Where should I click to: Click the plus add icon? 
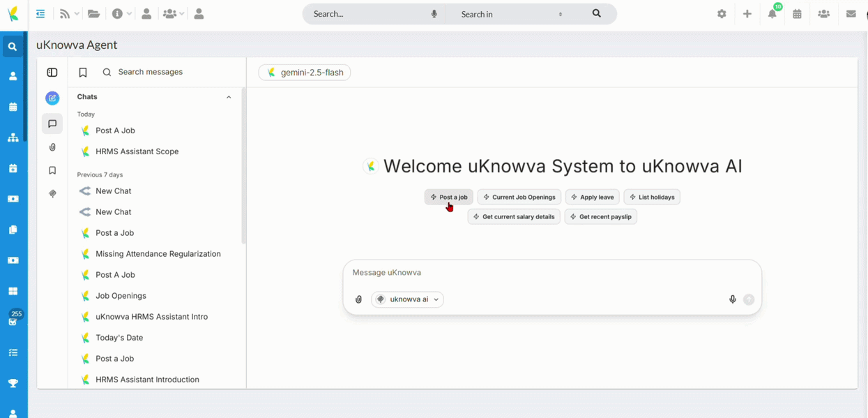tap(747, 14)
